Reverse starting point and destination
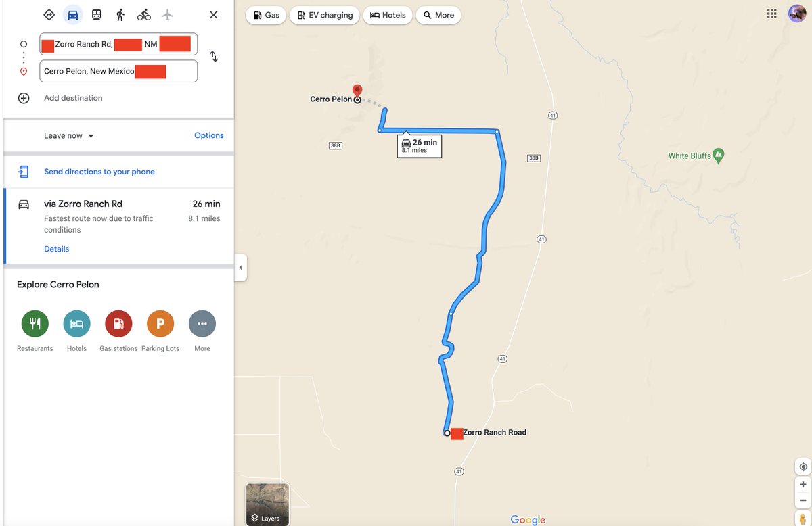The height and width of the screenshot is (526, 812). point(214,57)
